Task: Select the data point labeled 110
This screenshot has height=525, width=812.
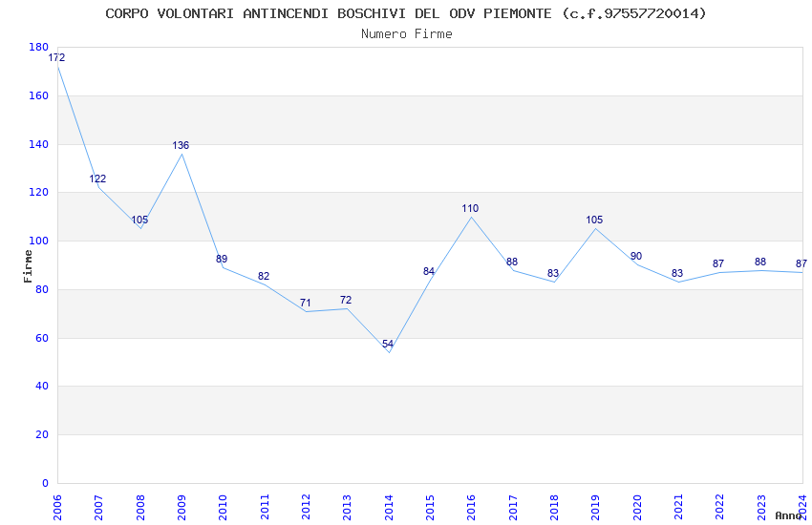Action: 470,208
